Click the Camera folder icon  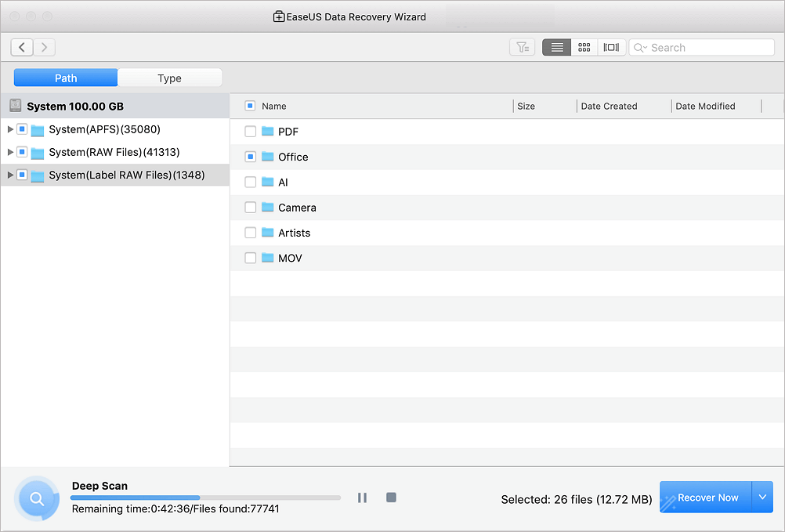point(268,207)
